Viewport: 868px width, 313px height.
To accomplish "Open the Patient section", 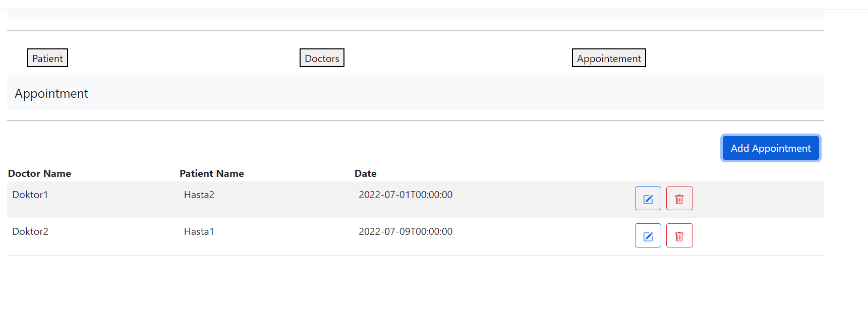I will click(47, 57).
